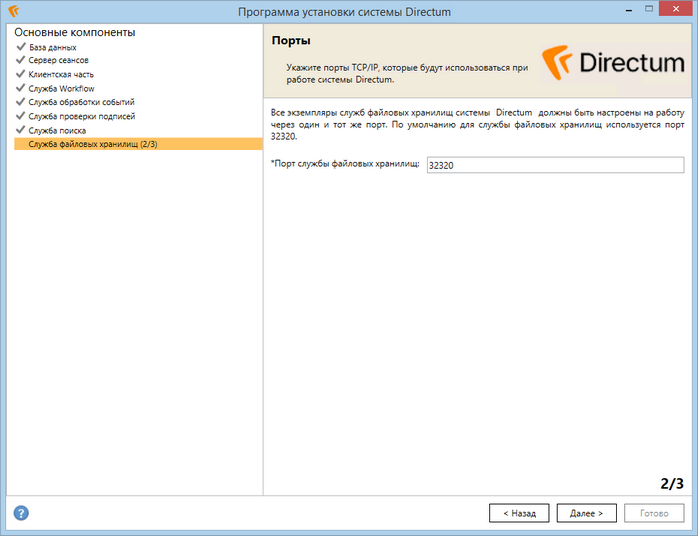Click the Directum logo in the header
This screenshot has height=536, width=698.
pos(613,63)
